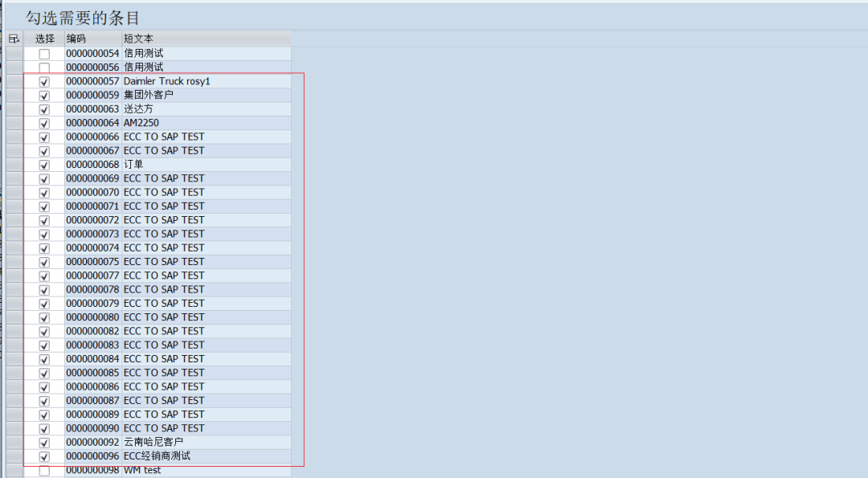This screenshot has height=478, width=868.
Task: Check the box for row 0000000054
Action: [x=44, y=54]
